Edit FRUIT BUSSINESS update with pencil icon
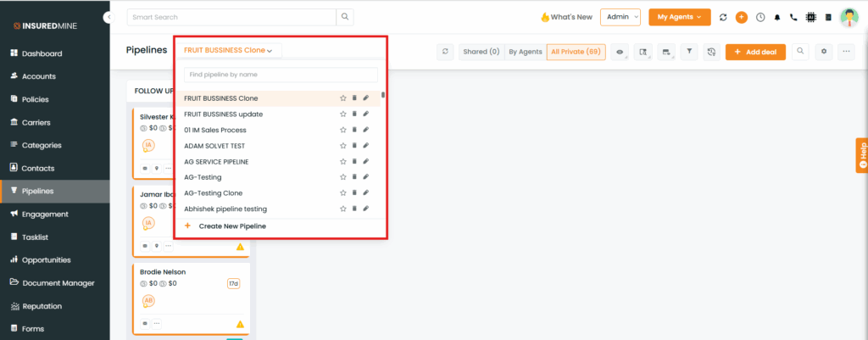 tap(365, 114)
